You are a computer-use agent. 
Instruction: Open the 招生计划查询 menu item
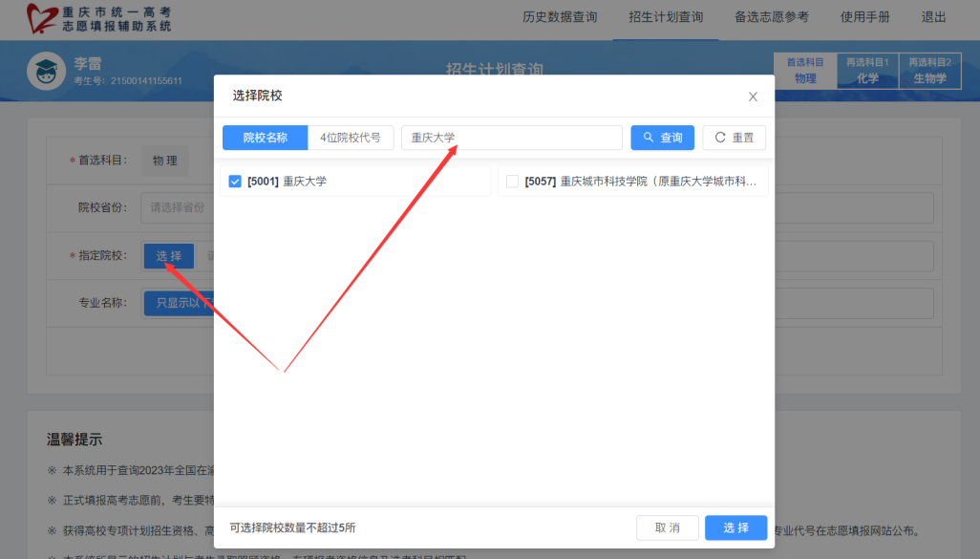666,17
